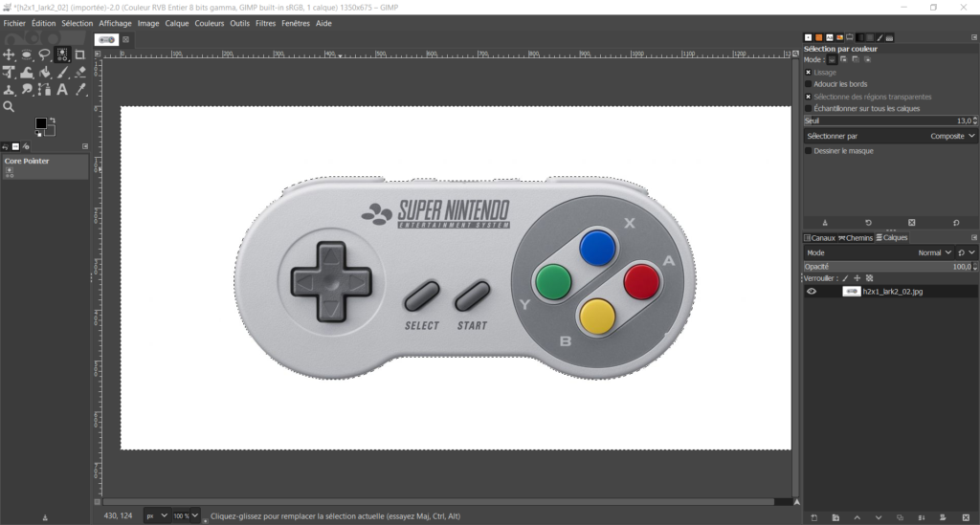
Task: Enable Échantillonner sur tous les calques
Action: click(x=808, y=109)
